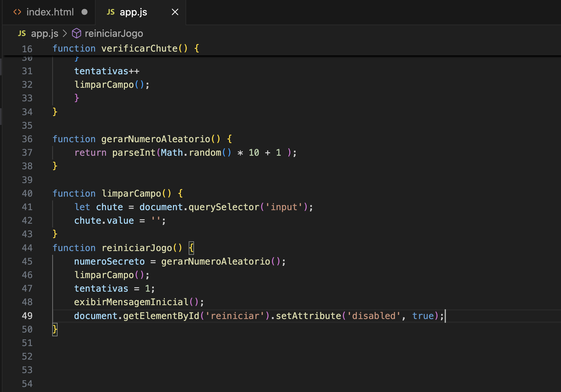Click the 'input' string on line 41
This screenshot has height=392, width=561.
click(284, 207)
